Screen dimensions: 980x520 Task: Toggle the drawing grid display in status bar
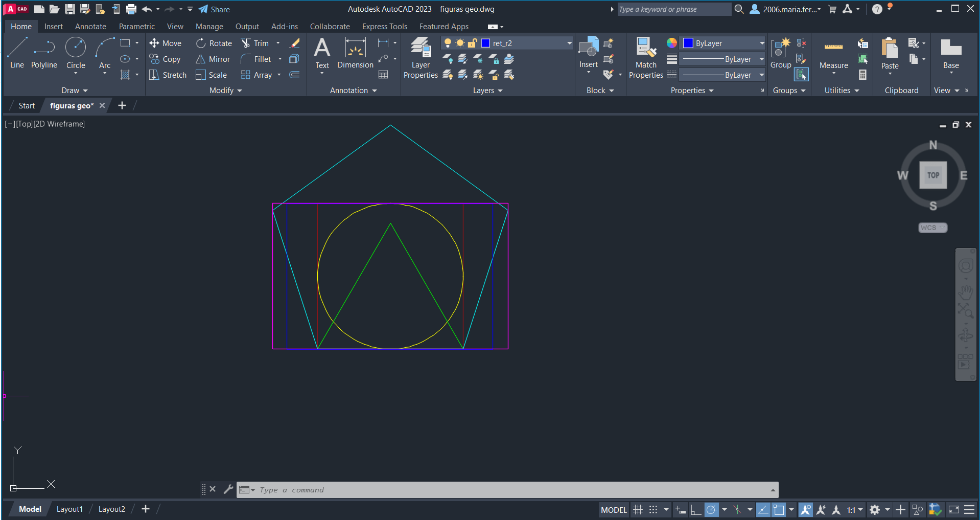click(x=638, y=510)
